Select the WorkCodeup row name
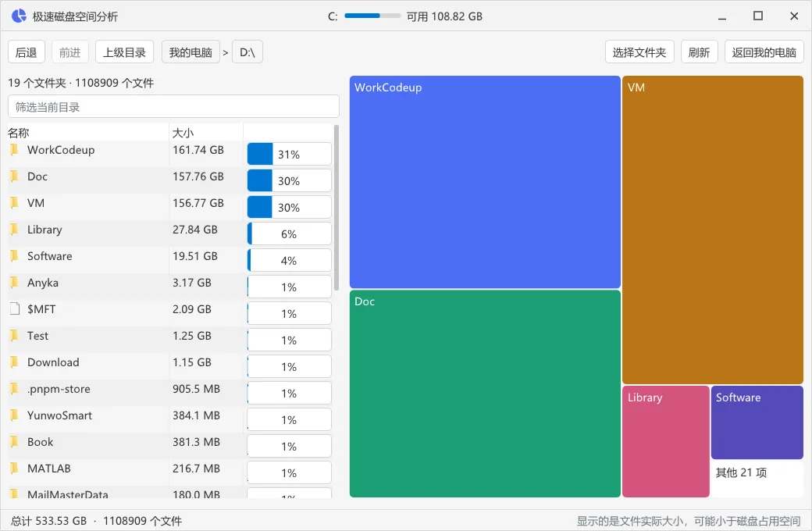This screenshot has width=812, height=531. click(x=61, y=150)
